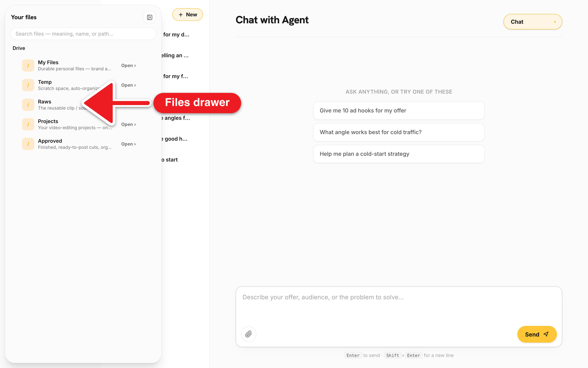This screenshot has height=368, width=588.
Task: Open chat history item 'angles f...'
Action: coord(176,118)
